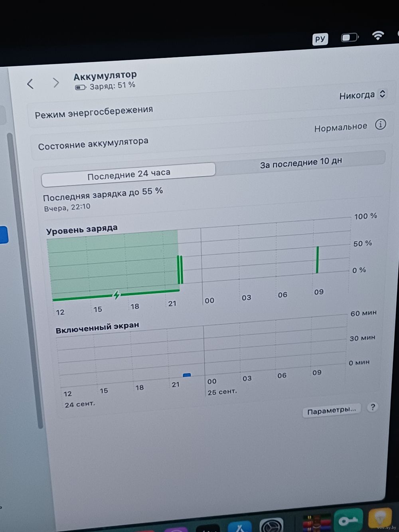Open the Wi-Fi status menu

pyautogui.click(x=378, y=36)
